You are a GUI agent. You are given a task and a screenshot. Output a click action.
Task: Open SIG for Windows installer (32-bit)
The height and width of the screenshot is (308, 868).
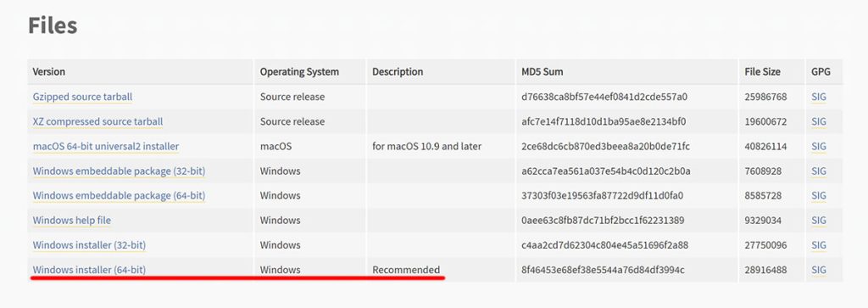(819, 245)
